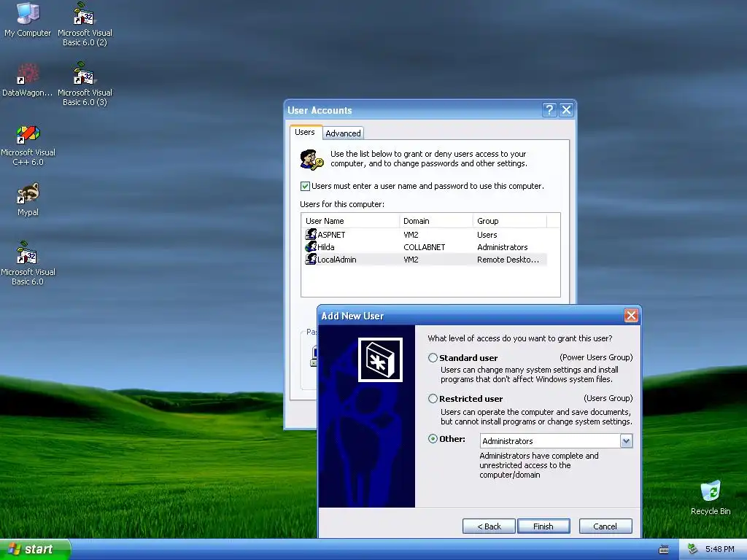Click the help question mark in User Accounts

(549, 110)
